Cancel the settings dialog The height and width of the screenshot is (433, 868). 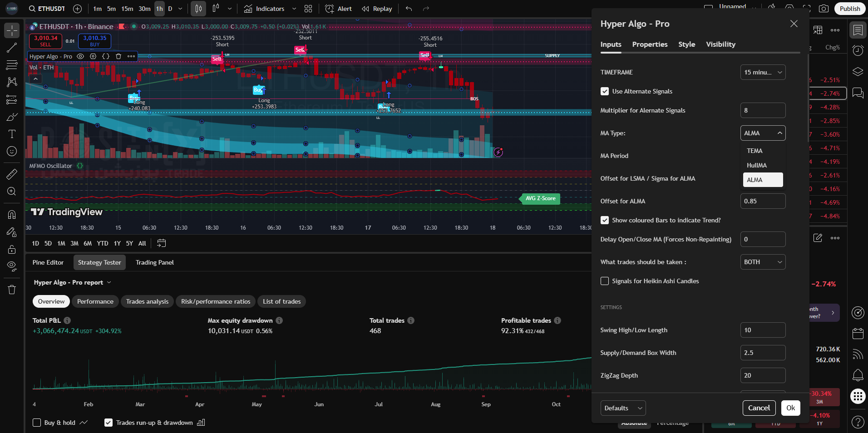click(759, 408)
